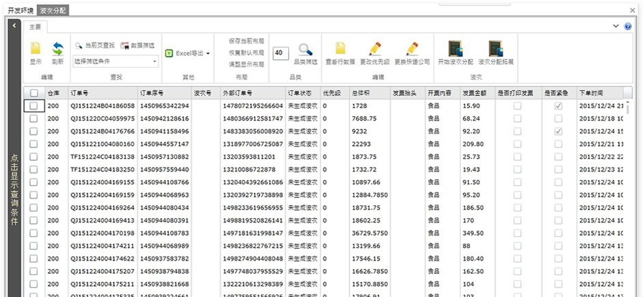
Task: Click the 订单状态 column header
Action: (302, 93)
